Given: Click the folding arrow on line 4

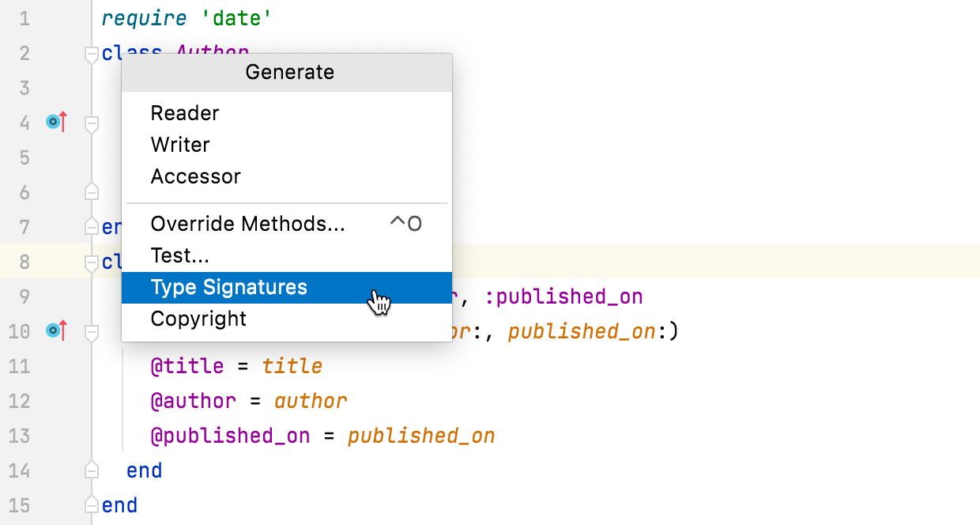Looking at the screenshot, I should pyautogui.click(x=91, y=123).
